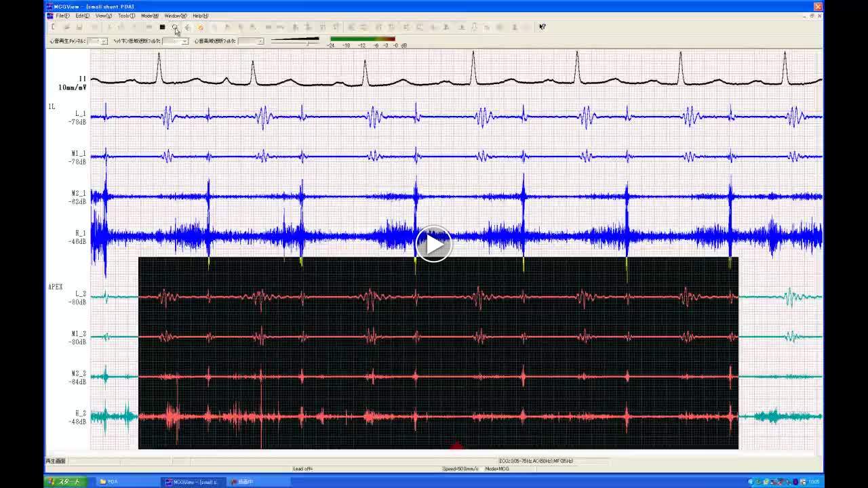
Task: Click the H_1 channel label
Action: point(80,233)
